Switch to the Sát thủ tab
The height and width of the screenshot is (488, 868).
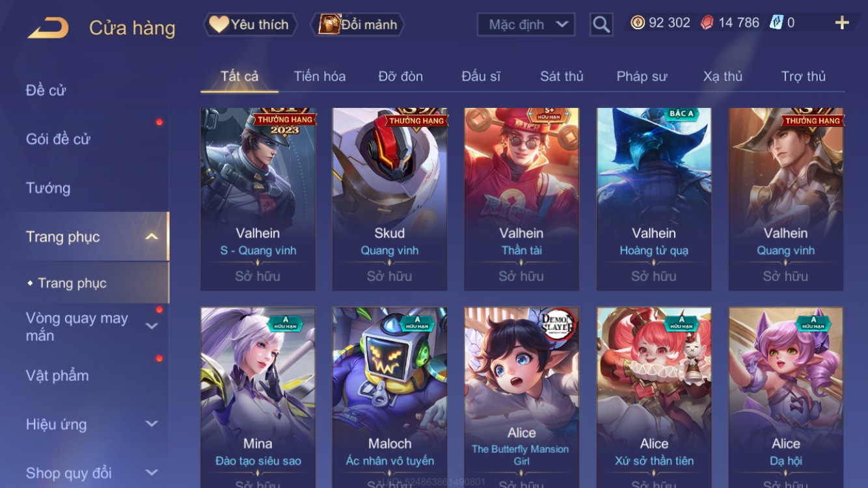pyautogui.click(x=562, y=76)
